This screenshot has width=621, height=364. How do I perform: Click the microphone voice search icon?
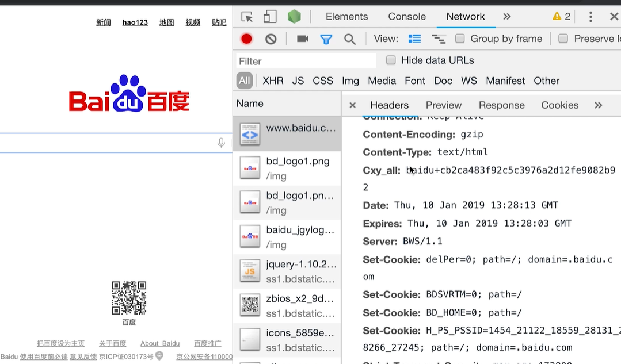click(x=221, y=143)
